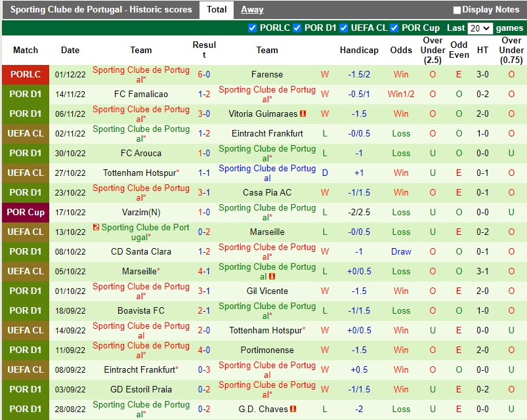Click the POR Cup badge on the Varzim match row
This screenshot has height=420, width=527.
coord(25,212)
